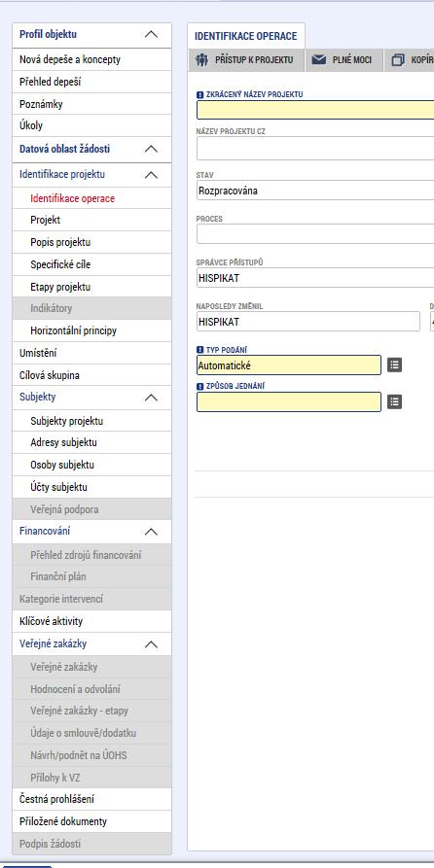Viewport: 434px width, 868px height.
Task: Click the people icon in Přístup k projektu
Action: (201, 60)
